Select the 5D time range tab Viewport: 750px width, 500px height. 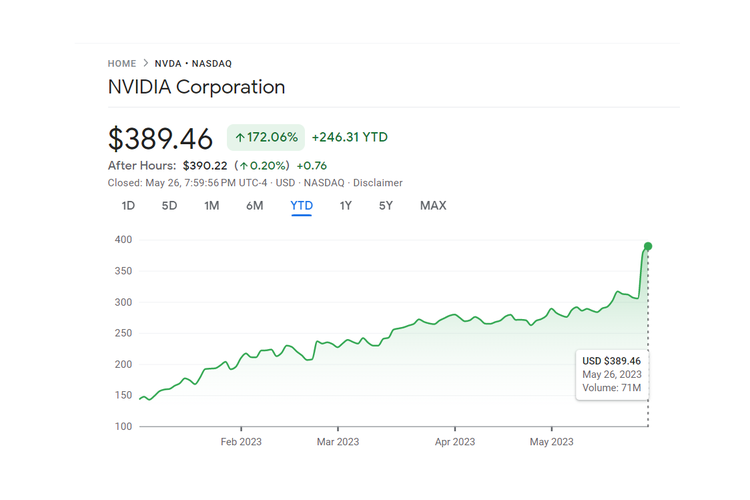(x=169, y=206)
